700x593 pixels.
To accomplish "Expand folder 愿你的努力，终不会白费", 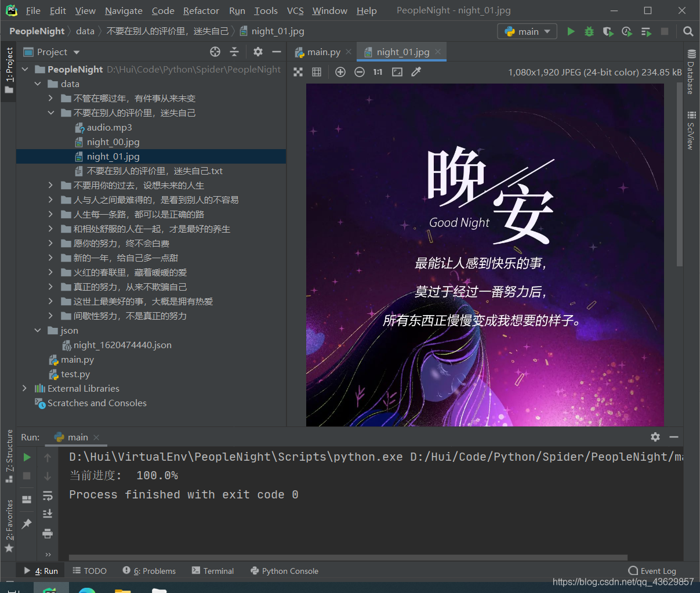I will [50, 243].
